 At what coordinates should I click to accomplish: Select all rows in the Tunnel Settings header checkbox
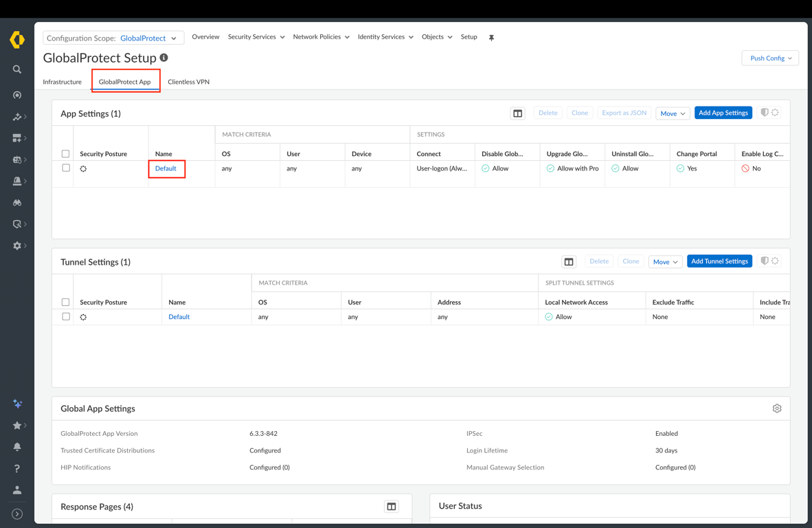tap(65, 302)
